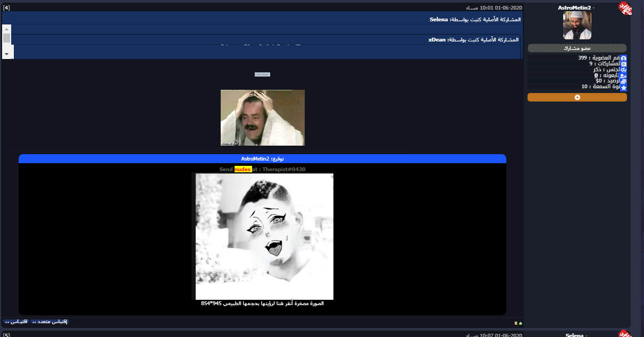Click the red badge beside AstroMetin2
The image size is (644, 337).
[624, 8]
